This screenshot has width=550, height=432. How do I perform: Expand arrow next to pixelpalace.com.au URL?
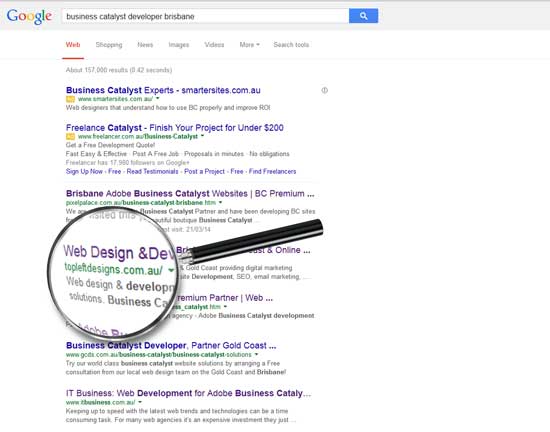click(220, 203)
